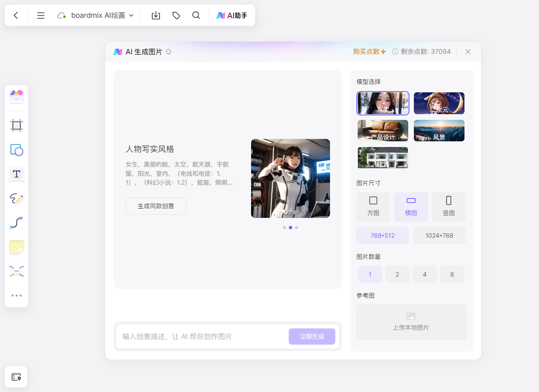Open the hamburger main menu

41,15
